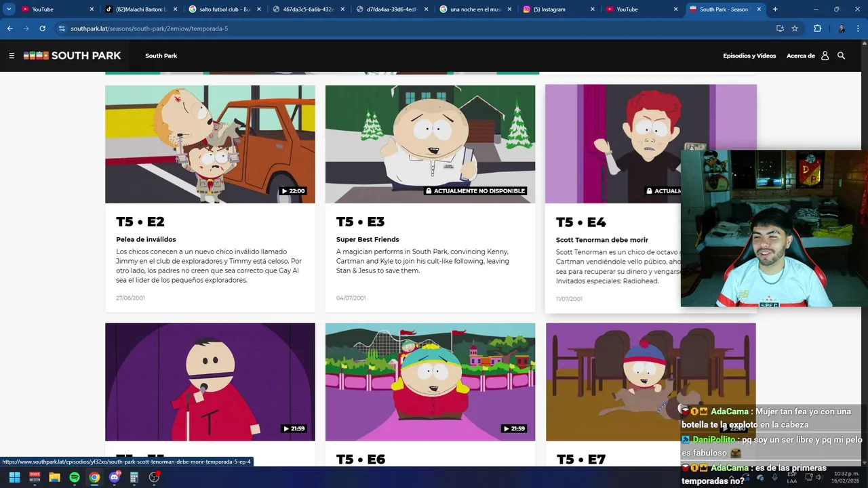Click the 27/06/2001 air date
This screenshot has width=868, height=488.
point(130,298)
